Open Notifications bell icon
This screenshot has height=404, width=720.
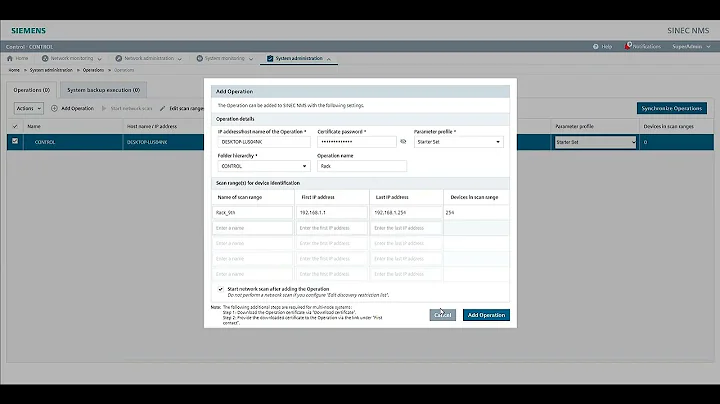pyautogui.click(x=628, y=46)
